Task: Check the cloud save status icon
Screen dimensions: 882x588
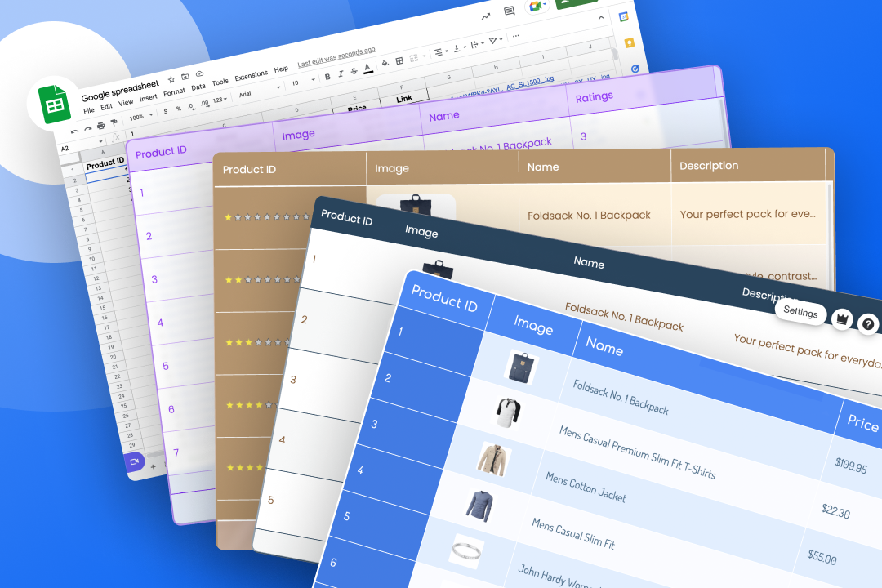Action: pyautogui.click(x=199, y=73)
